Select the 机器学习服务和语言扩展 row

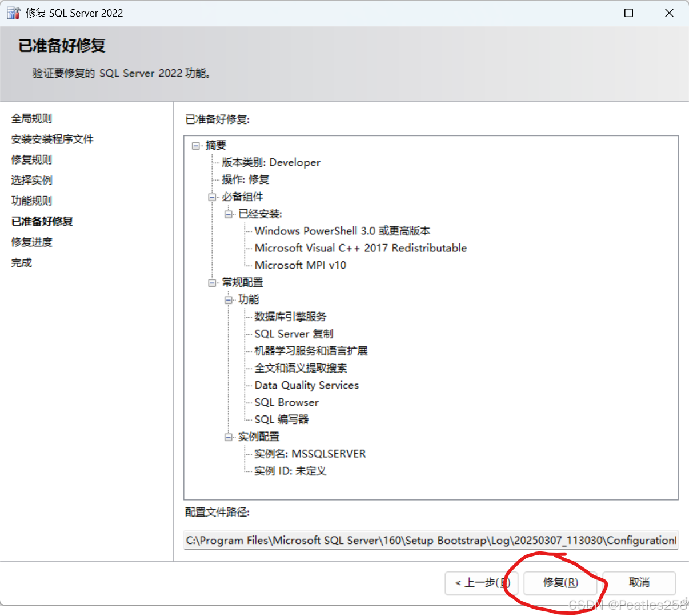pyautogui.click(x=311, y=351)
